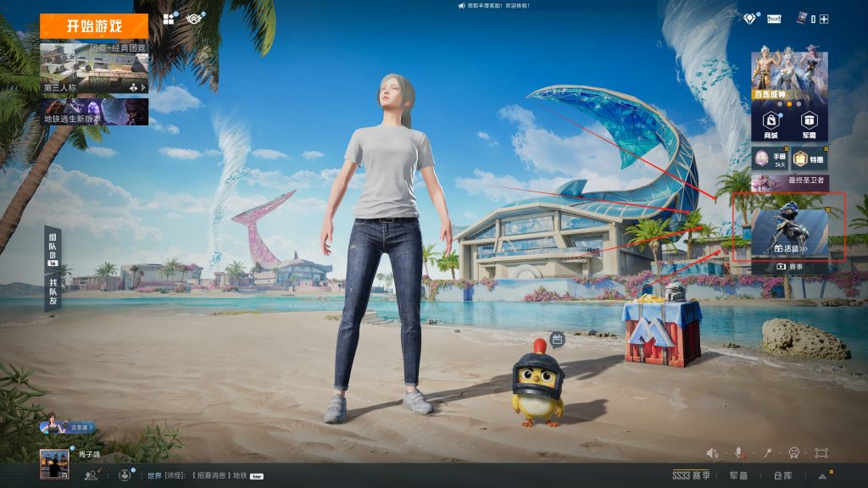This screenshot has width=868, height=488.
Task: Switch perspective via 第三人称 selector
Action: click(94, 87)
